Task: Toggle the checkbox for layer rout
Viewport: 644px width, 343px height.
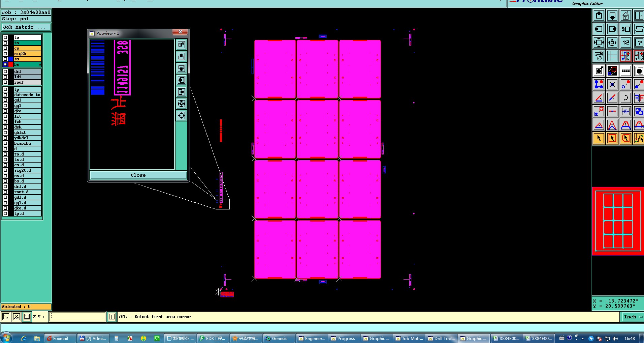Action: [5, 82]
